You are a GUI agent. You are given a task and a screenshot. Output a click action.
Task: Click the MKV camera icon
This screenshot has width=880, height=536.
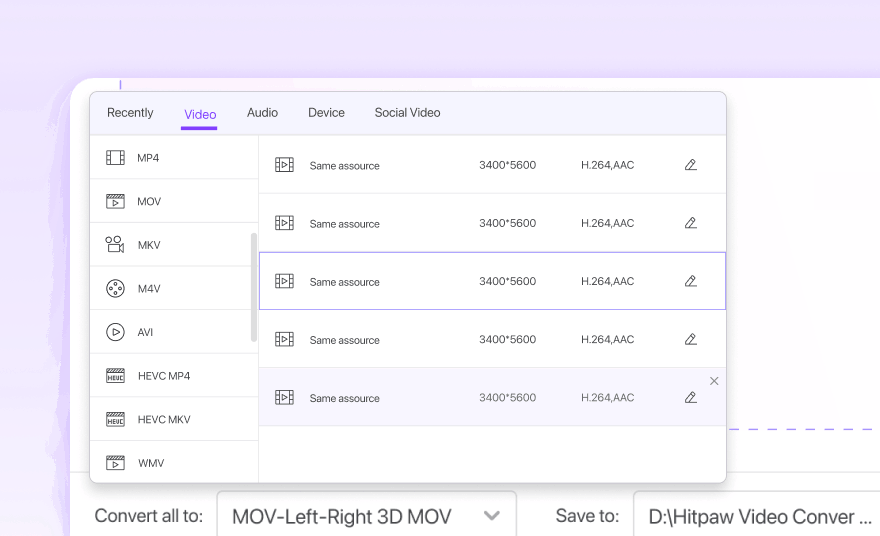(115, 245)
